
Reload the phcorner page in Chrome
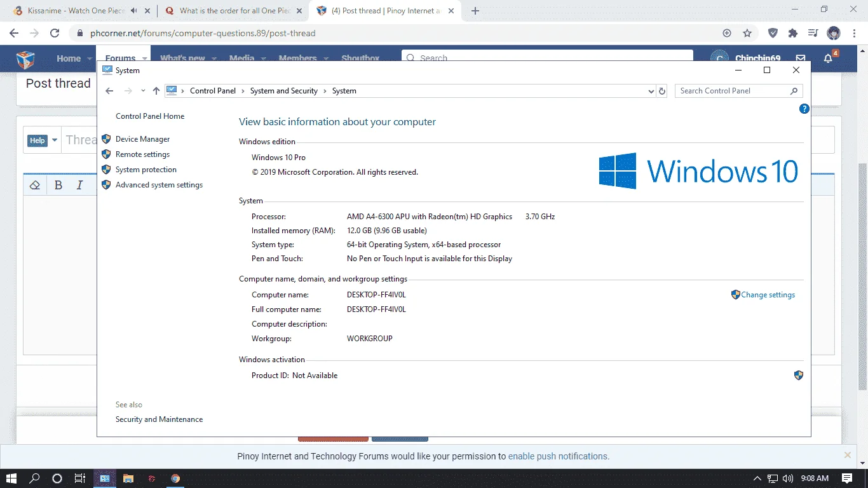[x=55, y=33]
